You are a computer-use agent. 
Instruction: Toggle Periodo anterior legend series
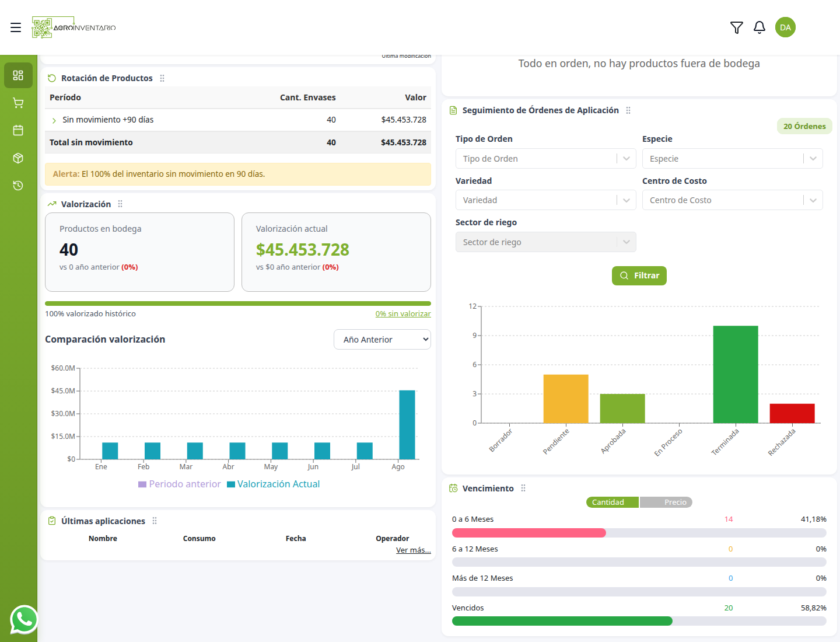click(x=180, y=484)
